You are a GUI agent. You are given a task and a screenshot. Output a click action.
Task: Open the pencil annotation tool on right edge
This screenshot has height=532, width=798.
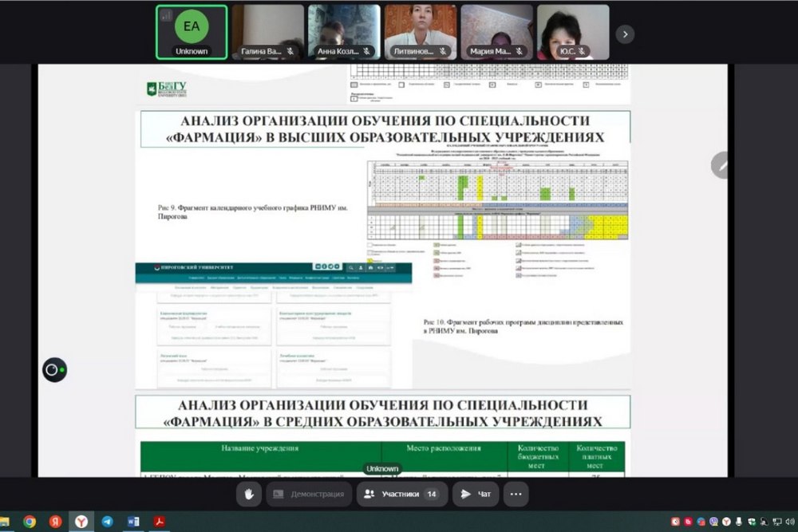[720, 165]
